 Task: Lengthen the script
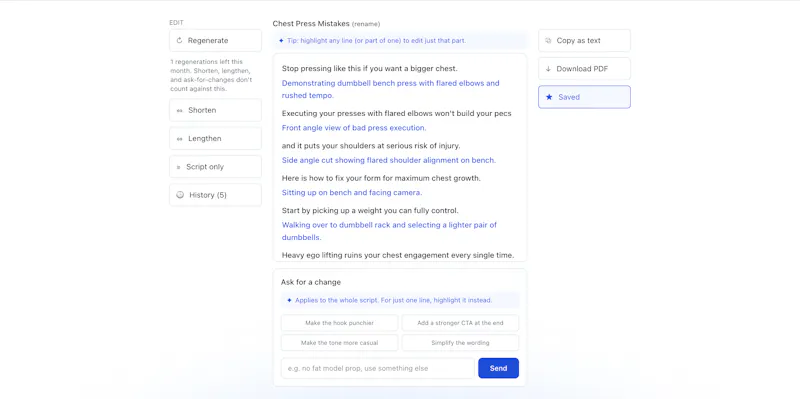(215, 138)
